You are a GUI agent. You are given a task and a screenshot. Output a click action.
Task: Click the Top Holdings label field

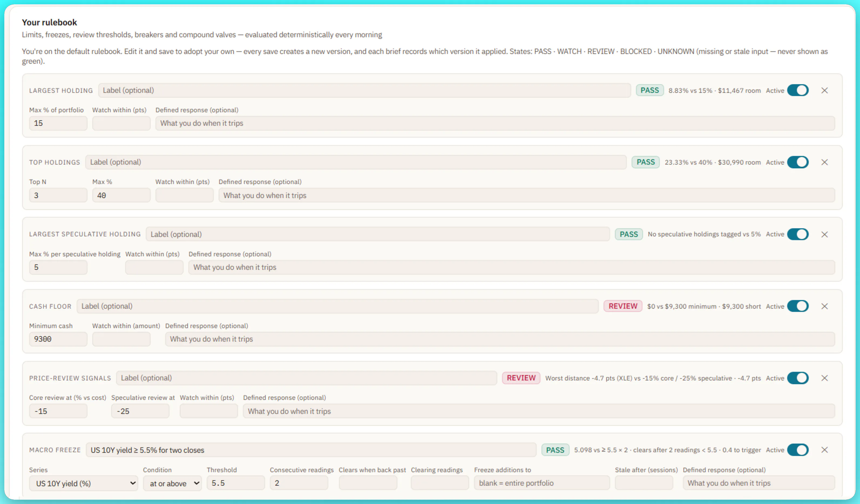(x=356, y=162)
